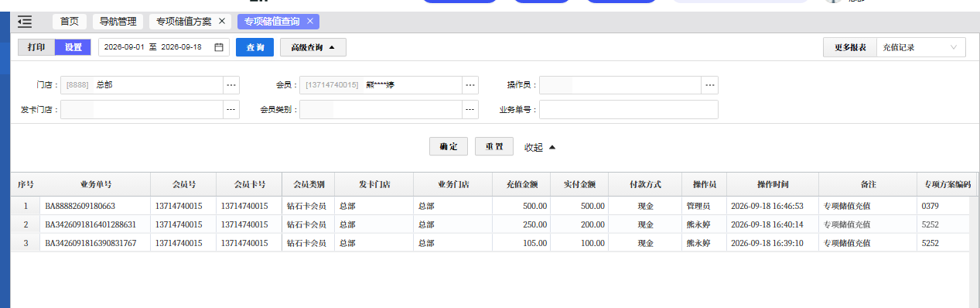Select order BA3426091816401288631 cell

[x=95, y=224]
